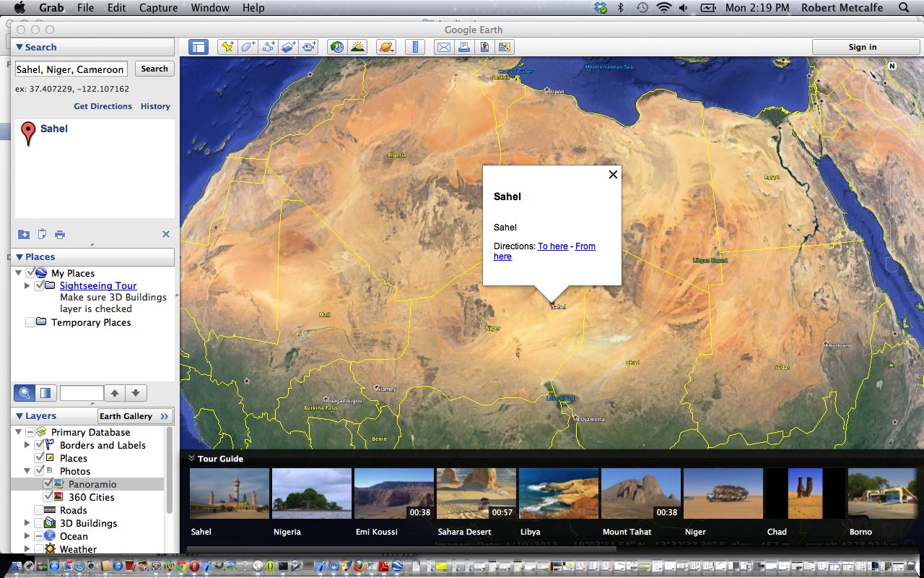924x578 pixels.
Task: Click the Email envelope toolbar icon
Action: [443, 47]
